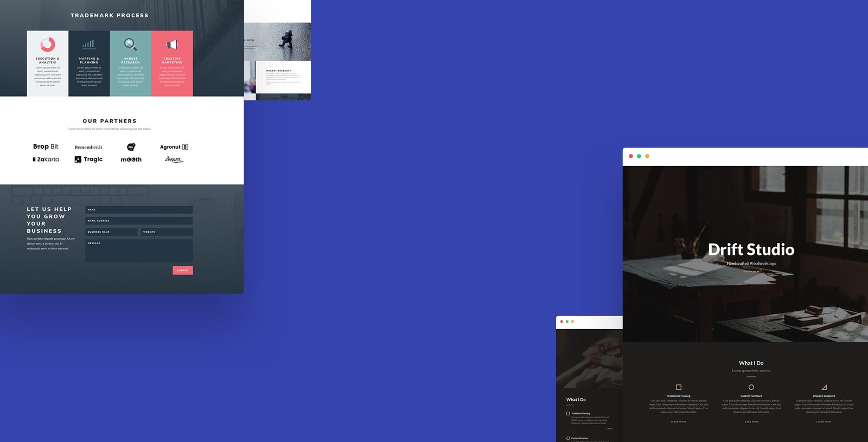
Task: Click the round "No." partner logo
Action: 131,147
